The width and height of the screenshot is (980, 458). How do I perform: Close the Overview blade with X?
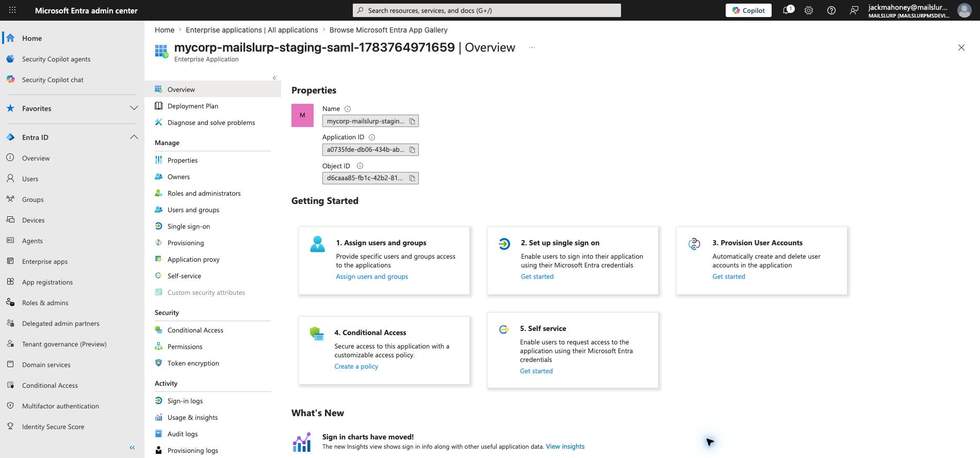click(961, 48)
